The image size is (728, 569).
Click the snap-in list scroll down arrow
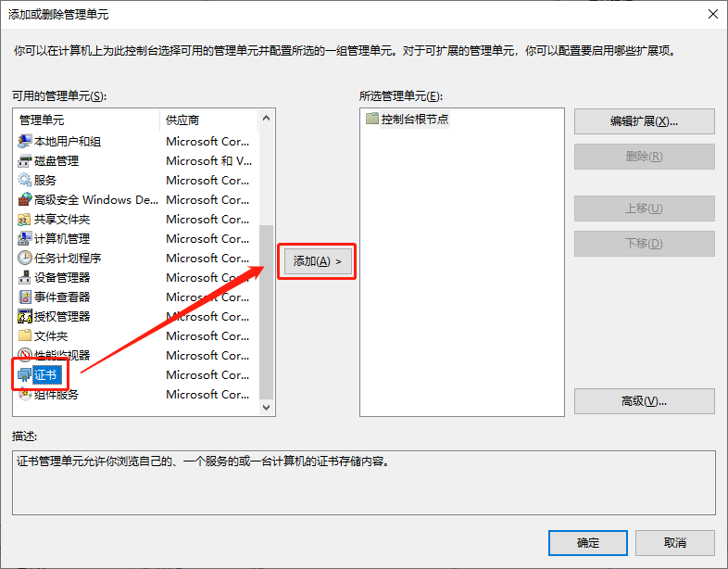(x=266, y=408)
